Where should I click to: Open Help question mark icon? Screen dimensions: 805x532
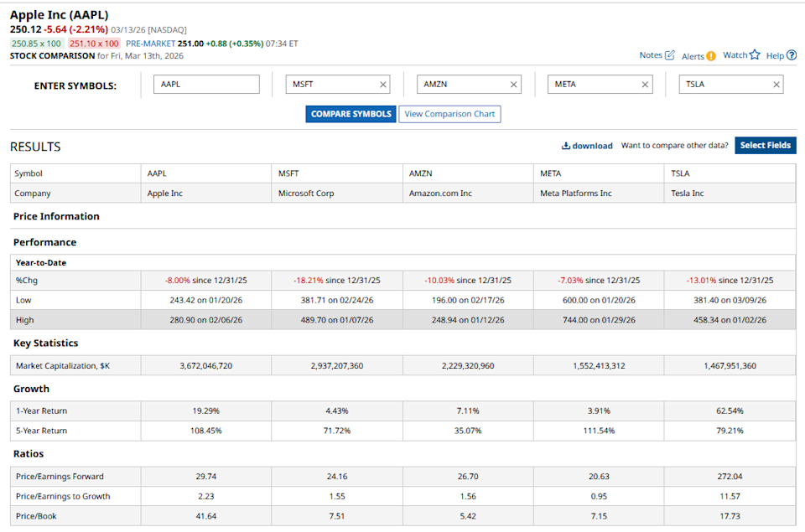(x=791, y=55)
